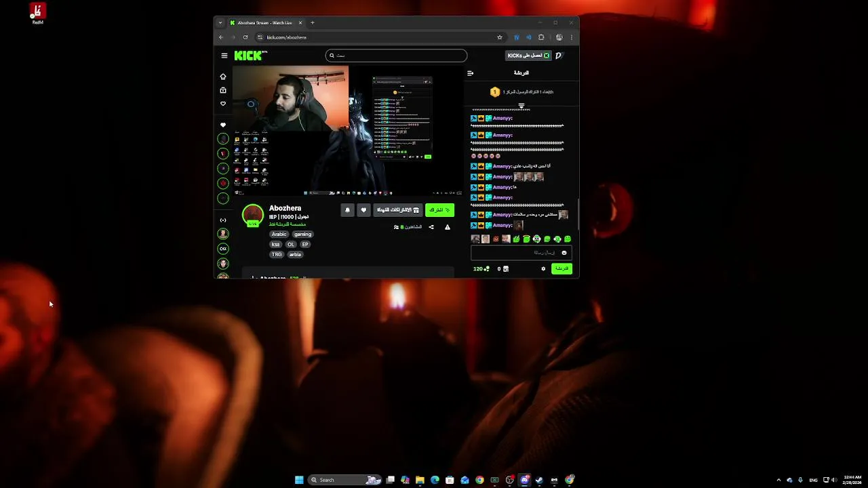Select the Abozhera Stream browser tab
The image size is (868, 488).
coord(267,22)
